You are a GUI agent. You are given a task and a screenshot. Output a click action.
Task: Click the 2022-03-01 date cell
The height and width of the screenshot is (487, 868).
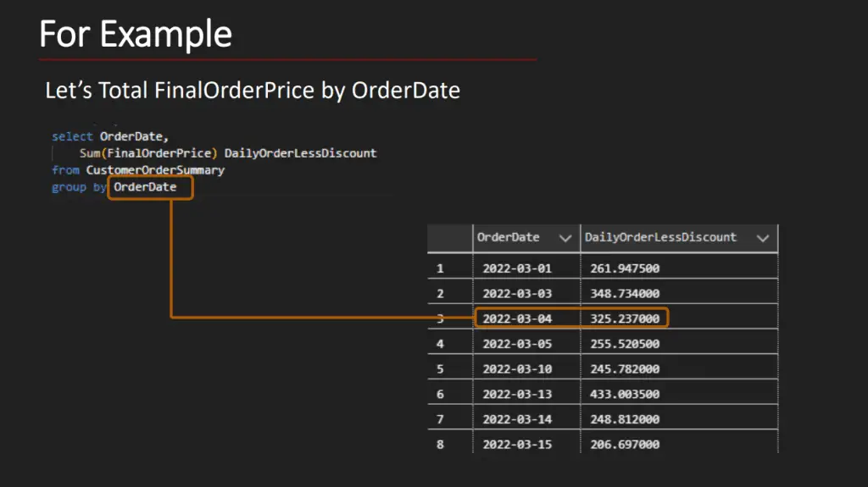(x=517, y=268)
